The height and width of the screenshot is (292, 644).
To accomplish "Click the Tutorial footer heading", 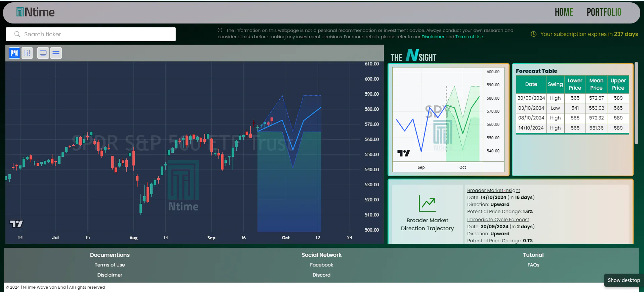I will click(533, 255).
